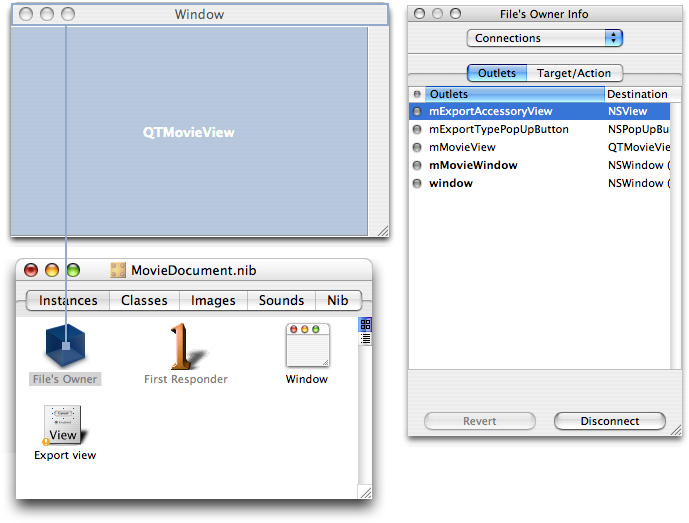
Task: Click connection dot beside mMovieView
Action: click(x=417, y=147)
